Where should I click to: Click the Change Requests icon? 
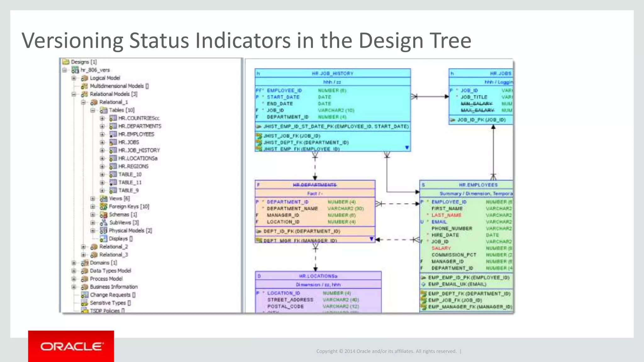[x=84, y=295]
